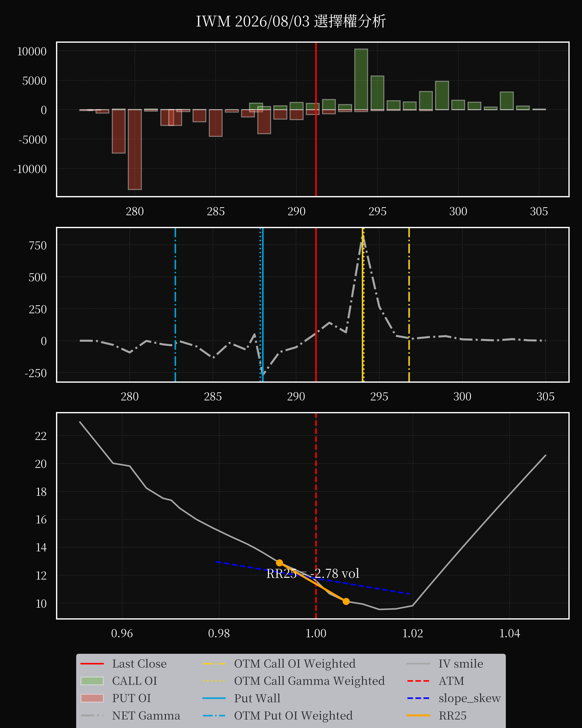Click the green call OI bar at 303
The width and height of the screenshot is (582, 728).
(x=507, y=101)
